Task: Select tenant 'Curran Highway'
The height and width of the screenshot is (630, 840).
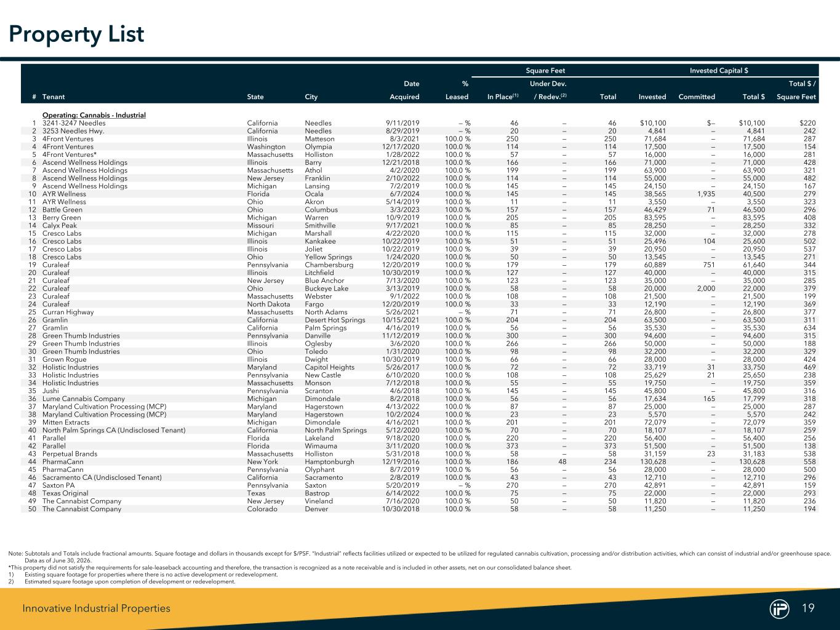Action: click(68, 312)
